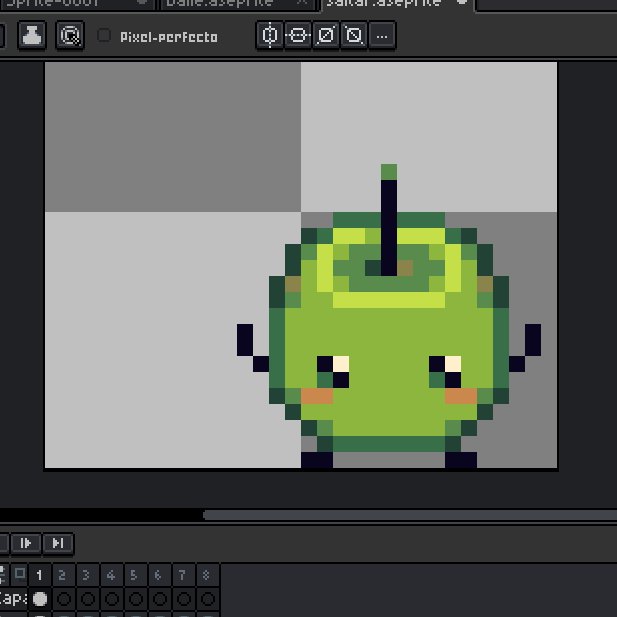Select frame 1 in timeline header
This screenshot has height=617, width=617.
(39, 575)
